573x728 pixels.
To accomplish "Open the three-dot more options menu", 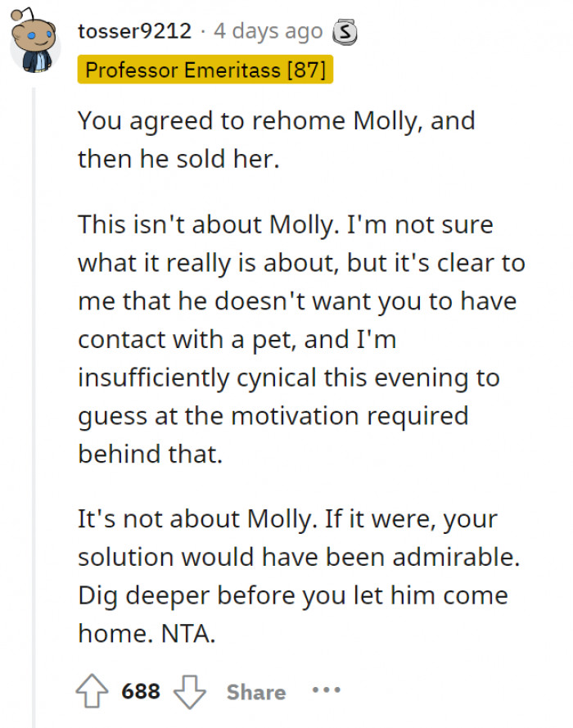I will click(x=325, y=691).
